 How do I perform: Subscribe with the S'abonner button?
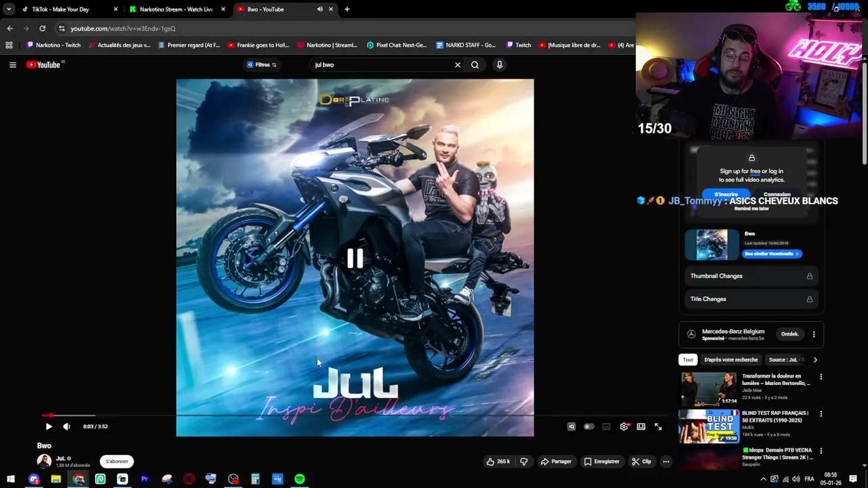click(x=117, y=462)
